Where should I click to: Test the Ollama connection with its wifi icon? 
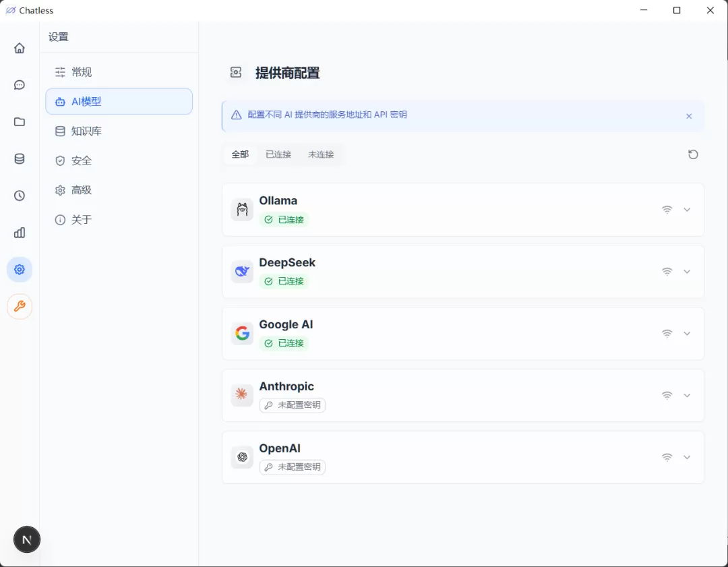667,210
